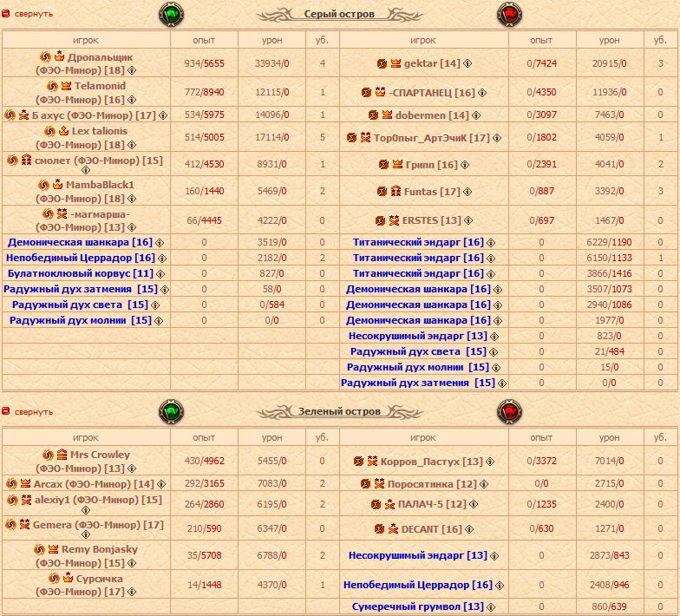Screen dimensions: 680x616
Task: Open info icon next to Сумеречный грумвол
Action: click(x=491, y=607)
